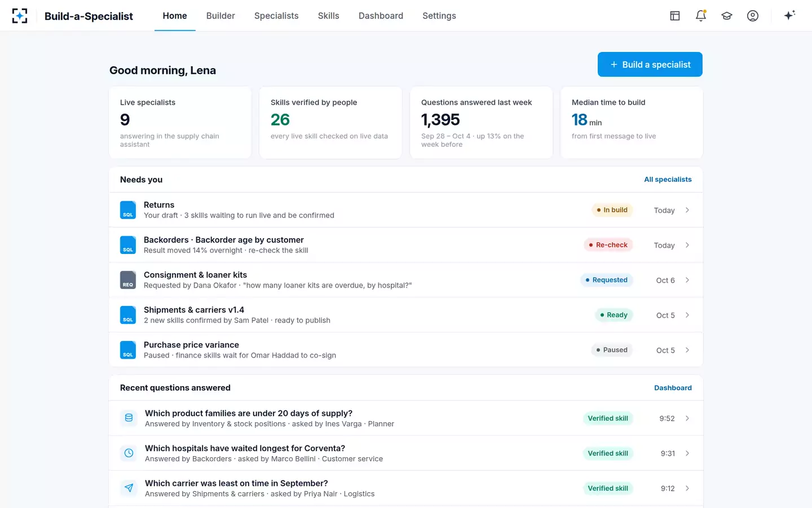Open the September carrier question chevron
Screen dimensions: 812x508
coord(687,488)
